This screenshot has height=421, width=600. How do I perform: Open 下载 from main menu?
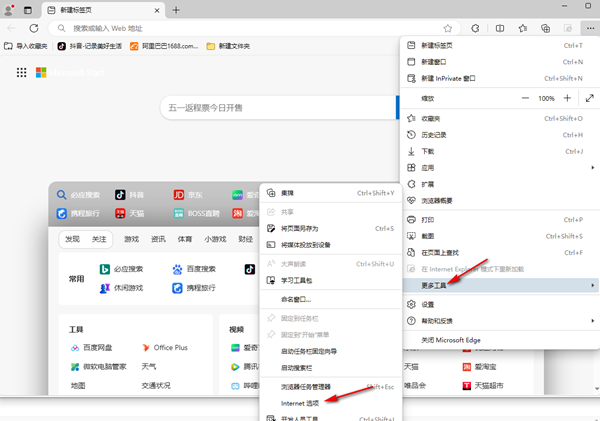(500, 152)
